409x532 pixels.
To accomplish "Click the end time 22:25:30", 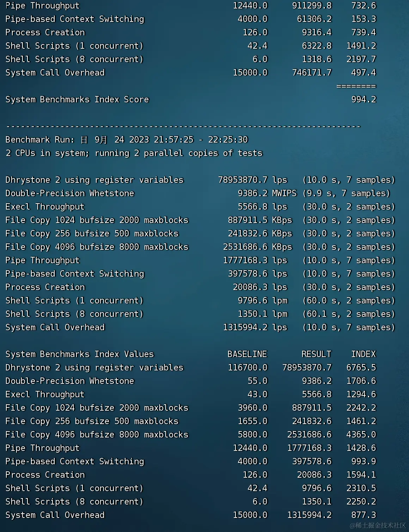I will [228, 140].
